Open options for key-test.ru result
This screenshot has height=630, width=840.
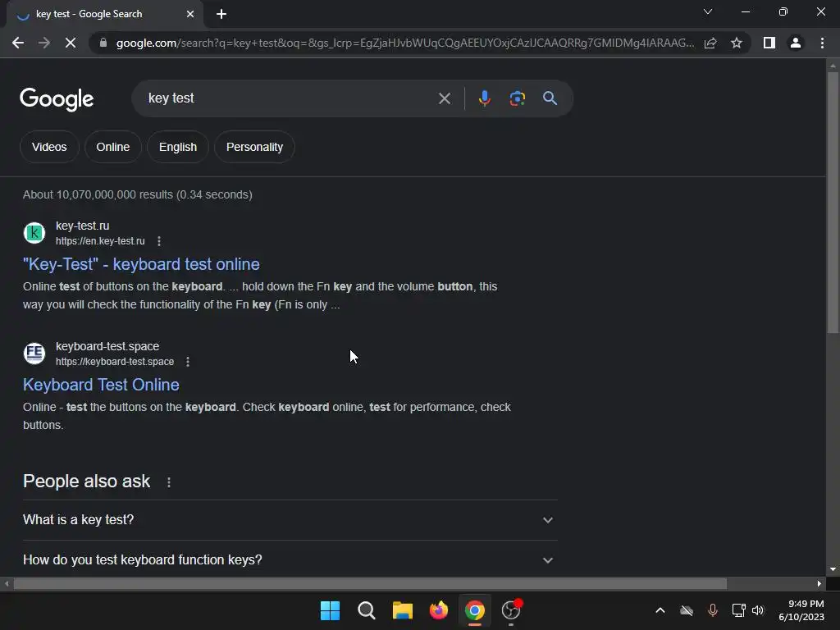click(x=159, y=241)
